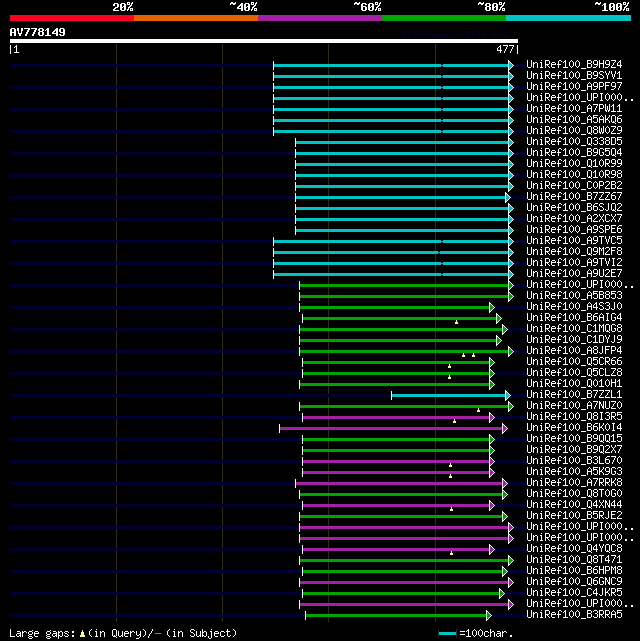Viewport: 640px width, 641px height.
Task: Select the UniRef100_Q4XN44 label
Action: pyautogui.click(x=574, y=505)
